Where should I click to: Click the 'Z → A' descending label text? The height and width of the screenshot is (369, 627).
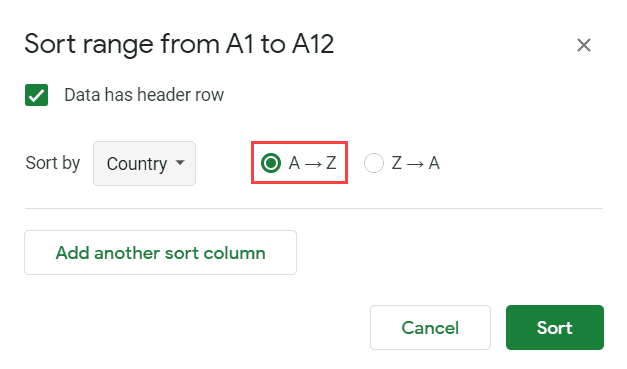pyautogui.click(x=415, y=163)
